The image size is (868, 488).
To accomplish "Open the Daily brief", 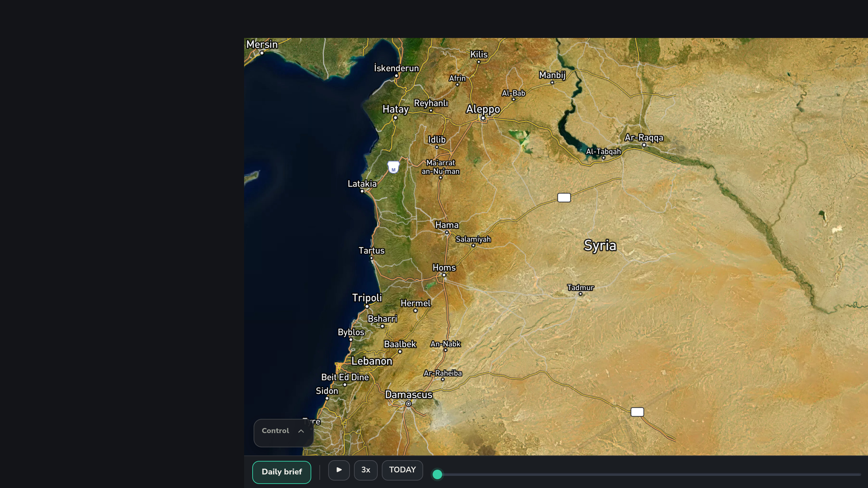I will tap(281, 472).
